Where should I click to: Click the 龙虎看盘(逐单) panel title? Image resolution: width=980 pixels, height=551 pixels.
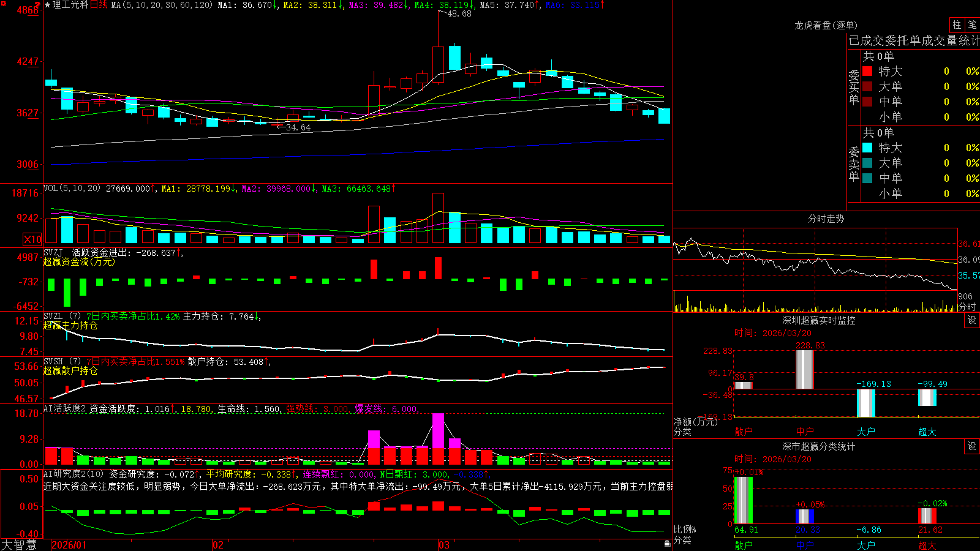tap(826, 25)
